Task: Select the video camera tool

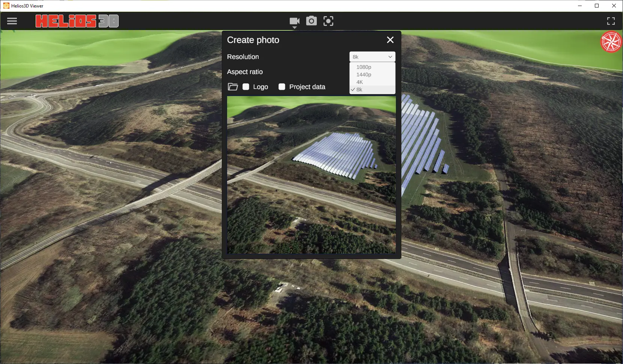Action: pyautogui.click(x=294, y=21)
